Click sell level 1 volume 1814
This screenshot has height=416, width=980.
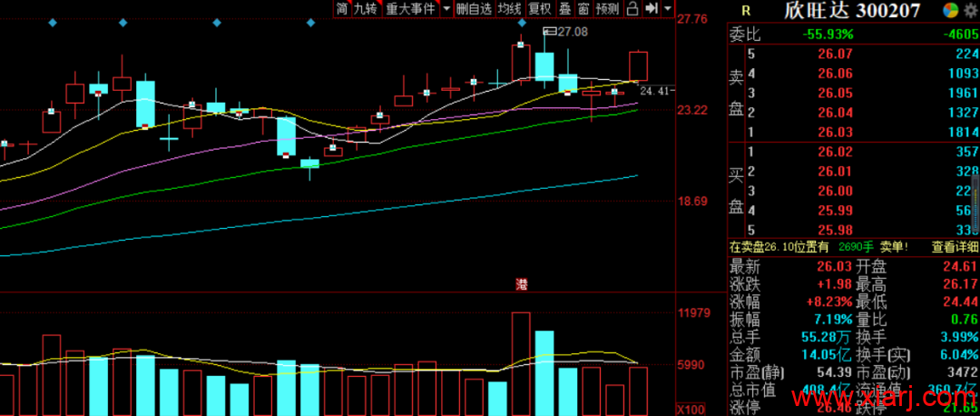click(x=963, y=132)
